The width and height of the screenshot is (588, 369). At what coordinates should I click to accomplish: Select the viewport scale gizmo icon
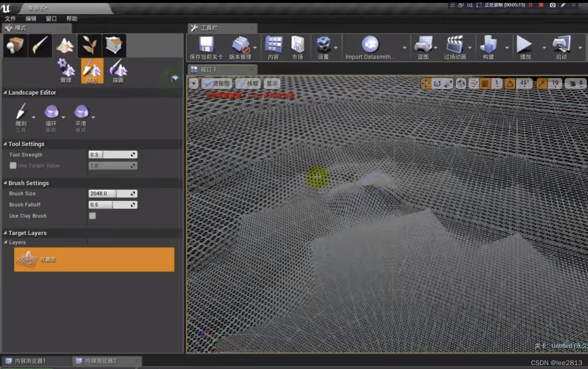[x=448, y=83]
